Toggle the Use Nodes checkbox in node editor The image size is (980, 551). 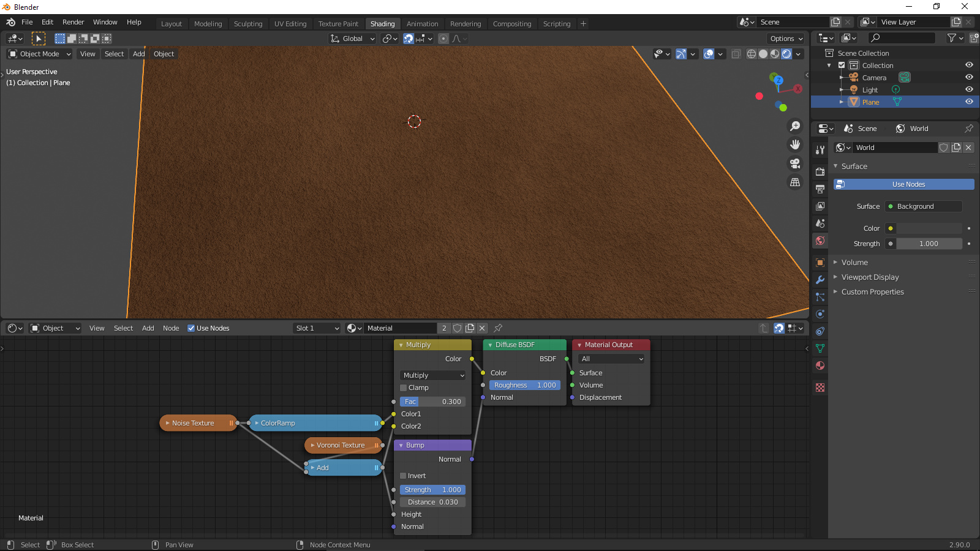click(x=191, y=328)
